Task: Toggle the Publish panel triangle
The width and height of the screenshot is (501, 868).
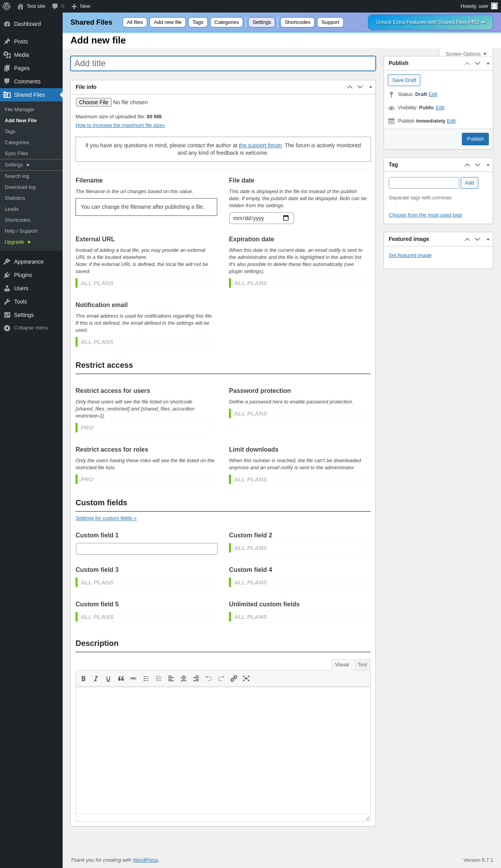Action: [x=488, y=63]
